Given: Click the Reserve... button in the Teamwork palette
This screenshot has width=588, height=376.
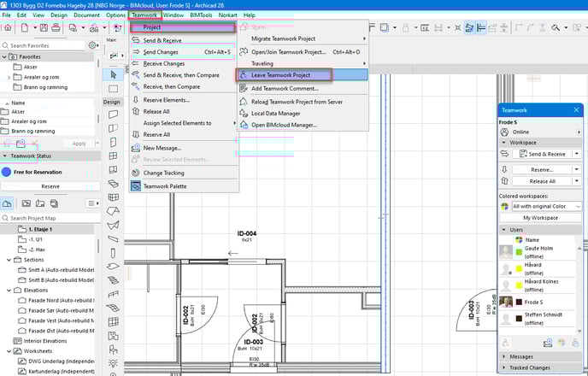Looking at the screenshot, I should point(542,169).
